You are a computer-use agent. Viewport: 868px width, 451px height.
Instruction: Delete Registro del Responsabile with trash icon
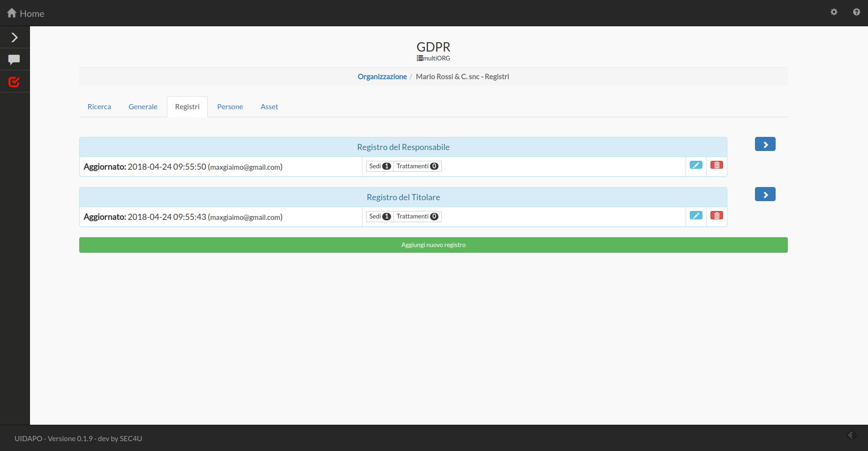pos(717,165)
